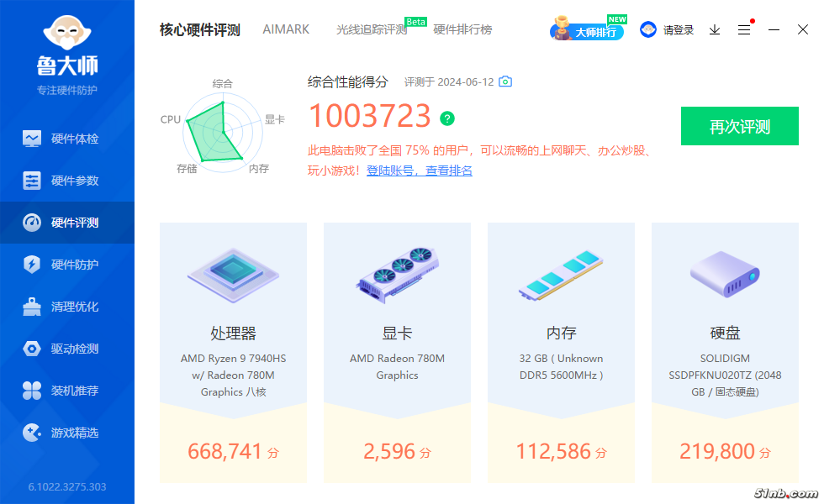Open the download icon in title bar

tap(715, 29)
